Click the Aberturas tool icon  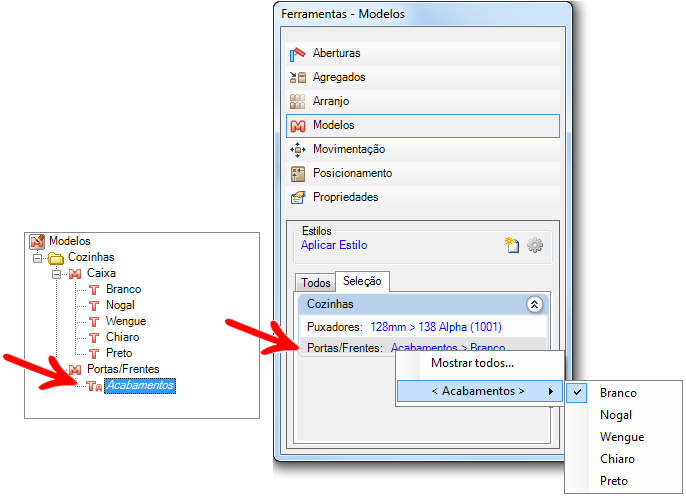(298, 54)
